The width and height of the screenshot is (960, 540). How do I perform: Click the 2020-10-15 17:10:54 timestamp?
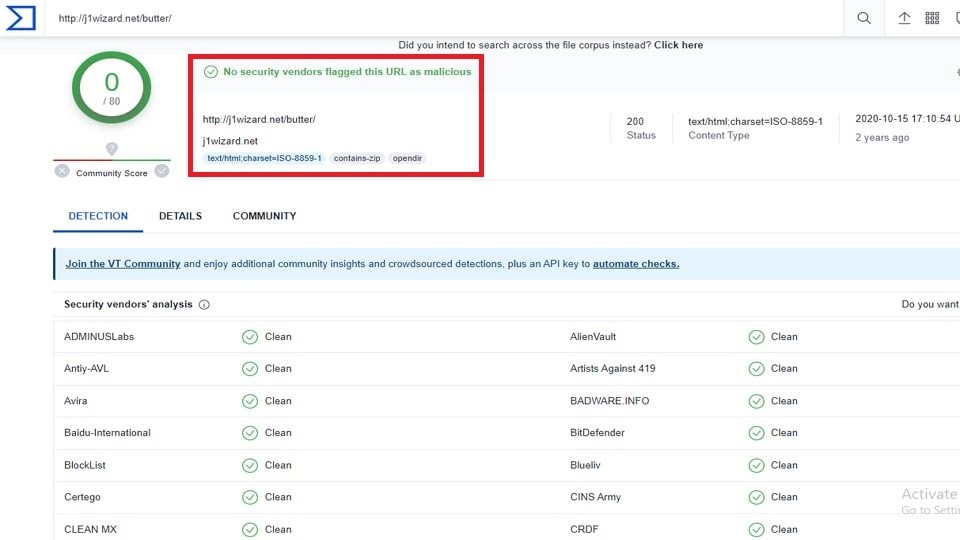point(903,119)
